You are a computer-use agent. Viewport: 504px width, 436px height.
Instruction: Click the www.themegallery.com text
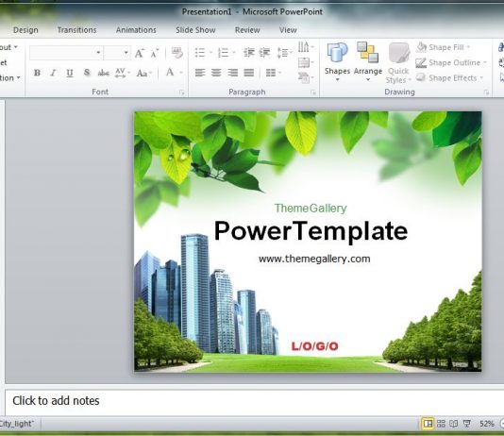(x=314, y=259)
